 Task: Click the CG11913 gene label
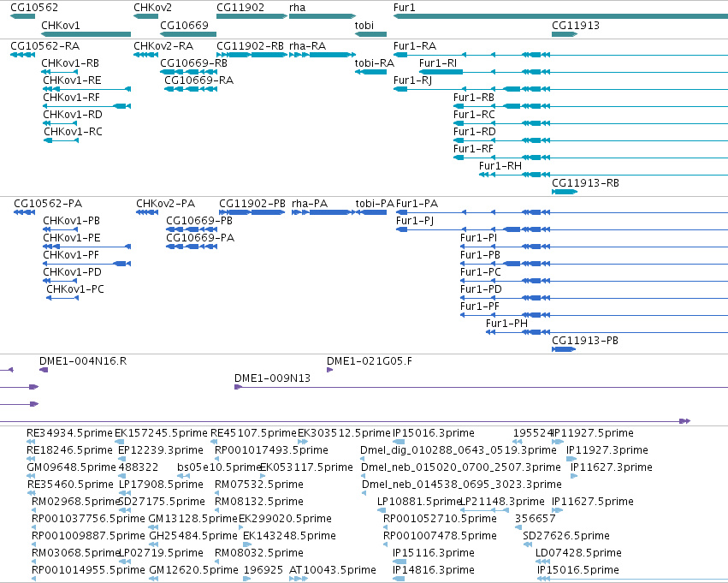576,25
